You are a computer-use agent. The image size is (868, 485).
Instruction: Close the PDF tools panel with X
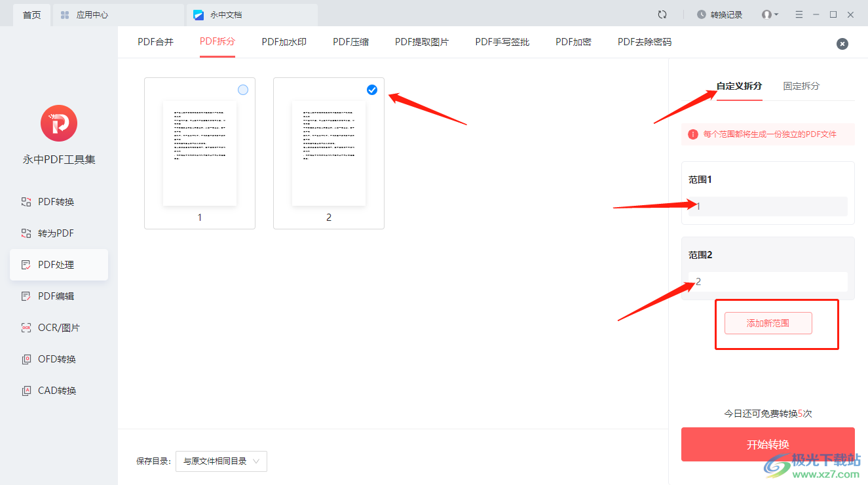(x=842, y=44)
